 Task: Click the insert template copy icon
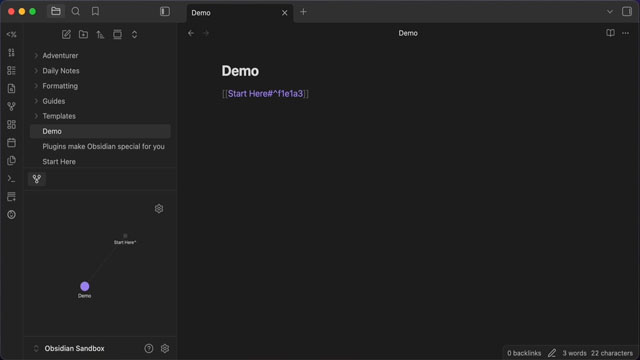(x=11, y=160)
